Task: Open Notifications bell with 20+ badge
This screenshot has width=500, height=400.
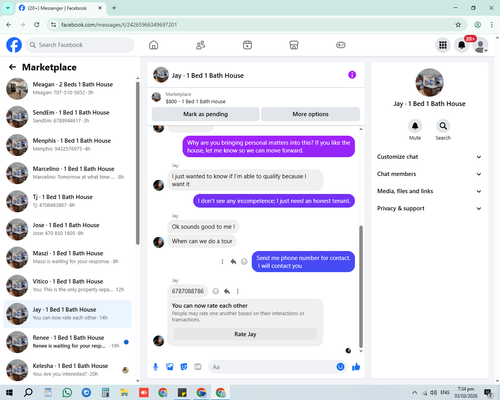Action: [462, 45]
